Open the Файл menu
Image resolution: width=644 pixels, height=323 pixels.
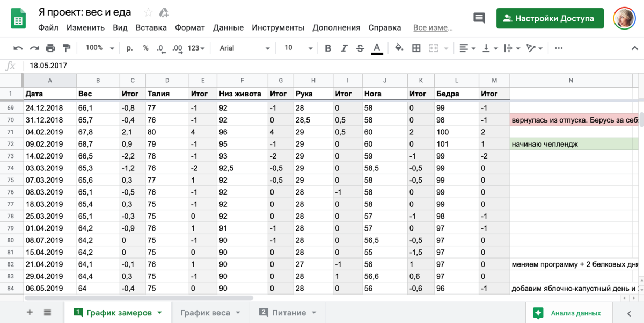click(49, 27)
